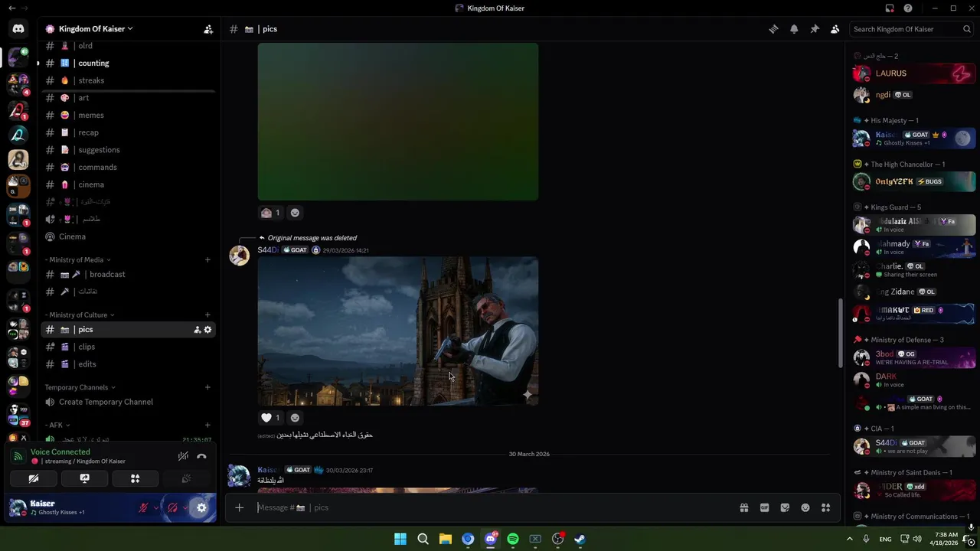Open the soundboard button in voice panel
Viewport: 980px width, 551px height.
tap(186, 478)
